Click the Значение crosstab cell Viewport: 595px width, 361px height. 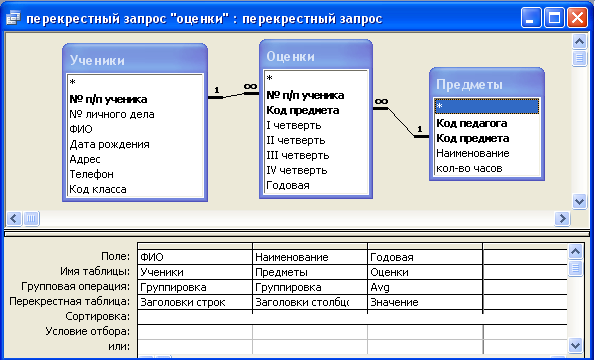point(425,302)
